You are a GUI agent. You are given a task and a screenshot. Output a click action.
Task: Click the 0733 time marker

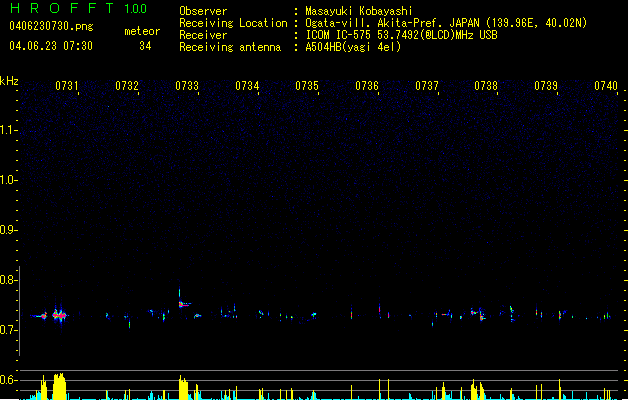(187, 86)
